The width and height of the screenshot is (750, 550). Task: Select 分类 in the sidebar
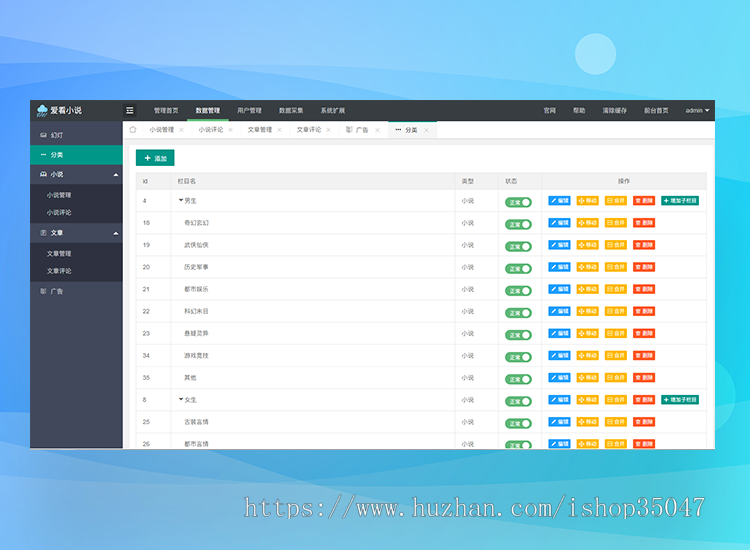click(x=77, y=155)
